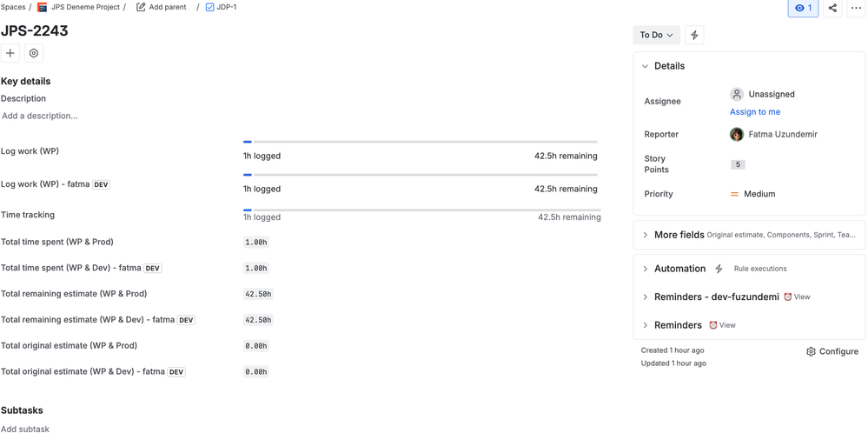This screenshot has width=868, height=440.
Task: Click the Add parent breadcrumb text
Action: [x=168, y=7]
